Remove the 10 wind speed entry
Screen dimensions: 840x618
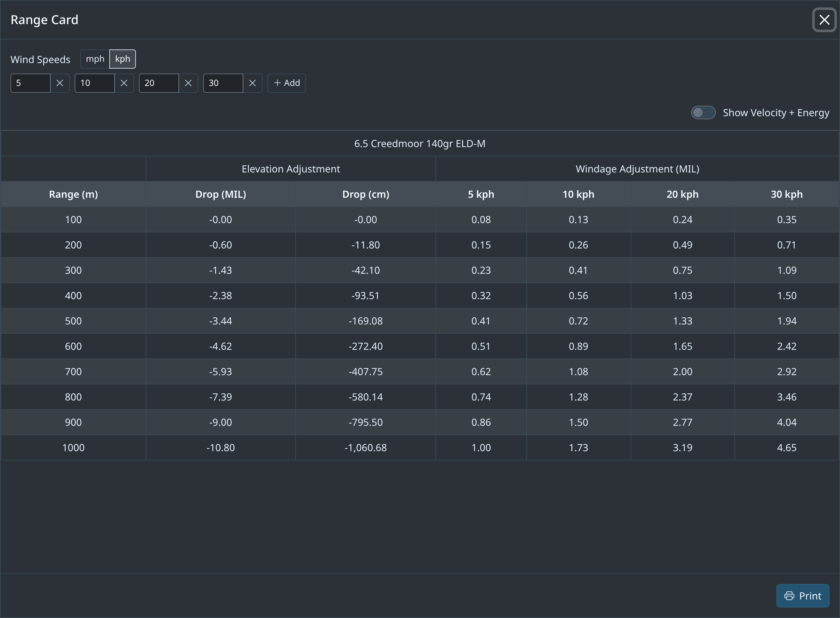point(124,83)
